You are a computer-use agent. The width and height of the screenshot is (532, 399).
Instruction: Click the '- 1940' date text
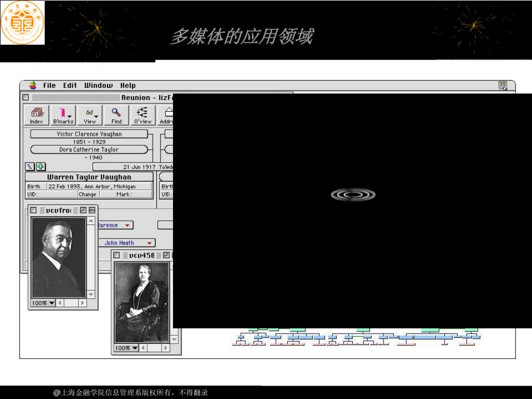94,158
